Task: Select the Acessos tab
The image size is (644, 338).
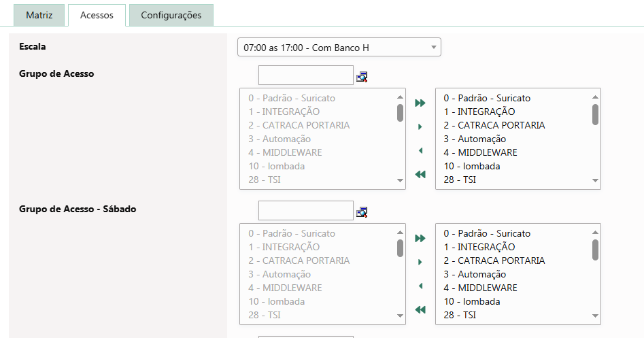Action: pos(97,15)
